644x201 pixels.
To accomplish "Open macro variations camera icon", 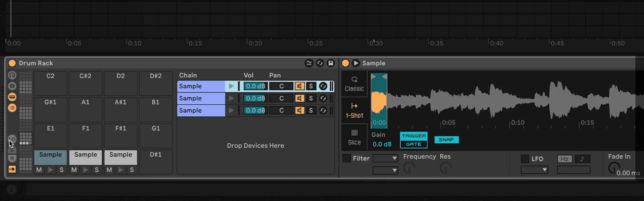I will pyautogui.click(x=12, y=86).
